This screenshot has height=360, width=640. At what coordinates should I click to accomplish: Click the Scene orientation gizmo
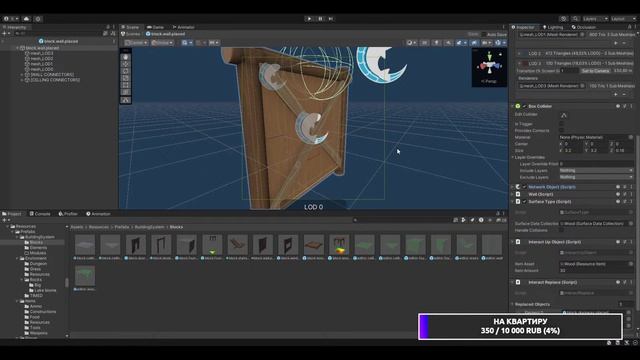489,65
